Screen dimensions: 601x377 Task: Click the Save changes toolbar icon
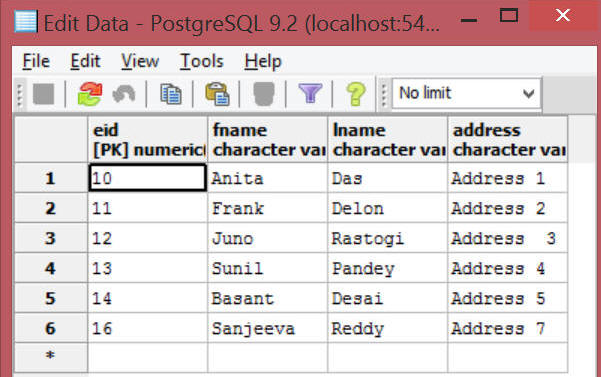[x=43, y=94]
